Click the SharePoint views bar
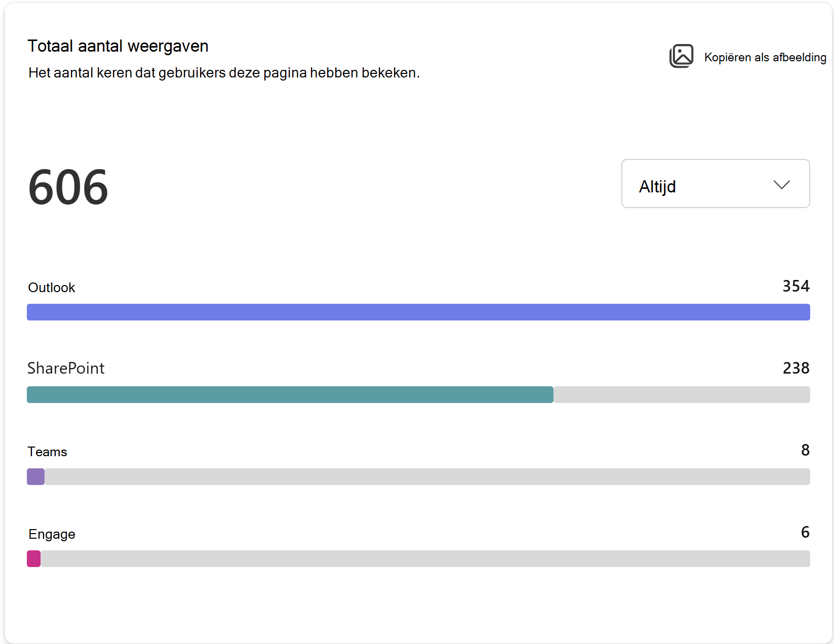Screen dimensions: 834x644 [x=418, y=394]
